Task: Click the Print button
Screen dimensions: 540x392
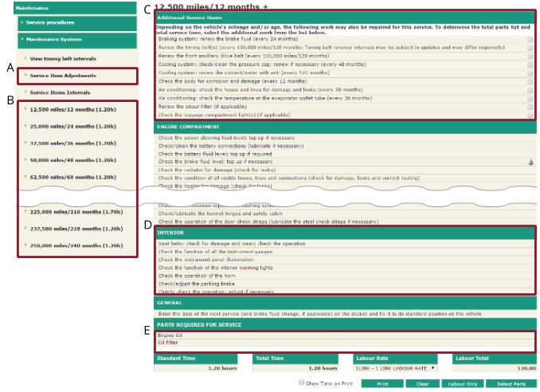Action: [x=382, y=383]
